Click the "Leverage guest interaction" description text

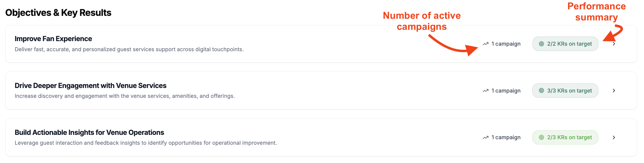(145, 143)
